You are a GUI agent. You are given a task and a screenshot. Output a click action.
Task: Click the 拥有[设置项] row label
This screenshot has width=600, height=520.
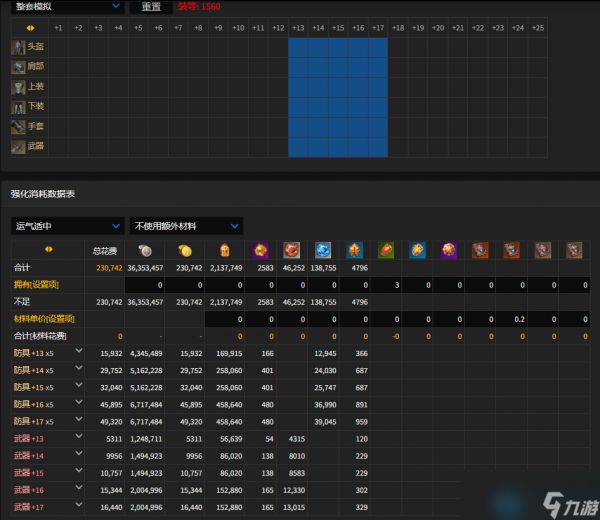point(35,285)
